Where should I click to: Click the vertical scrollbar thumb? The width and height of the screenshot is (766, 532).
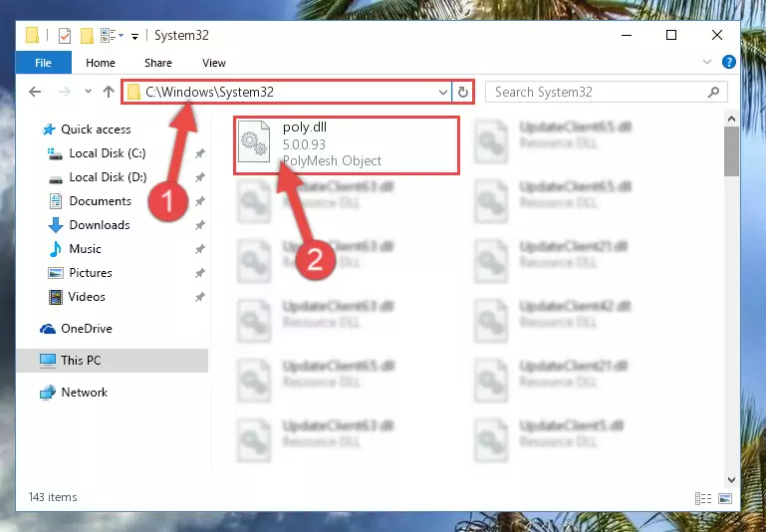point(731,151)
